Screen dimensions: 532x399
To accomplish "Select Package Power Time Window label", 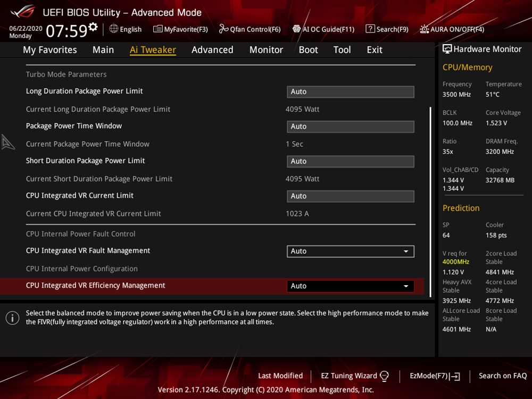I will coord(74,126).
